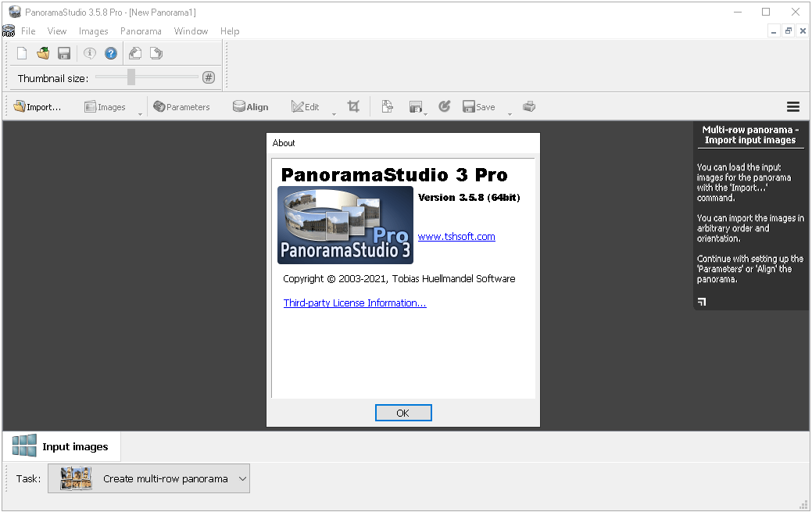Click the Align toolbar button
812x512 pixels.
251,107
